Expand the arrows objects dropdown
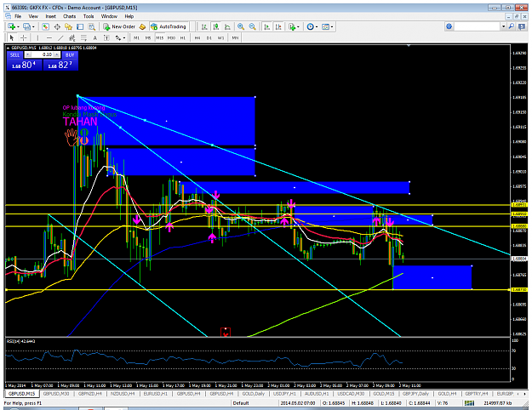Viewport: 532px width, 410px height. click(x=124, y=38)
